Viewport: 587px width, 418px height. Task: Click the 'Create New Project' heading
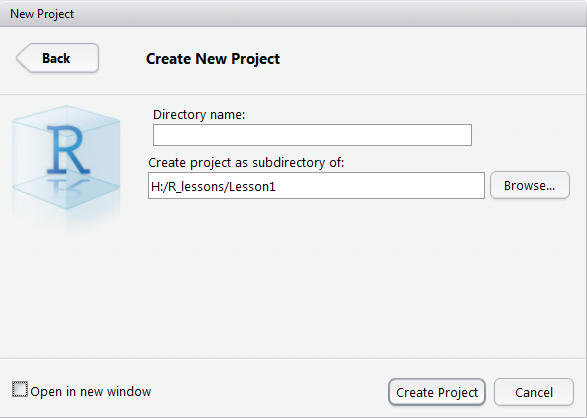click(x=213, y=59)
